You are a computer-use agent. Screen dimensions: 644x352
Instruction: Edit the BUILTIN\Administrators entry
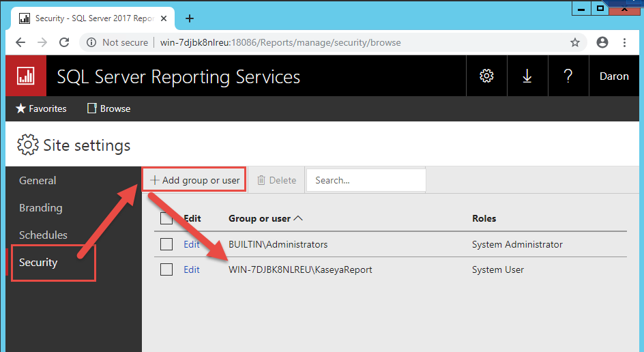(192, 244)
